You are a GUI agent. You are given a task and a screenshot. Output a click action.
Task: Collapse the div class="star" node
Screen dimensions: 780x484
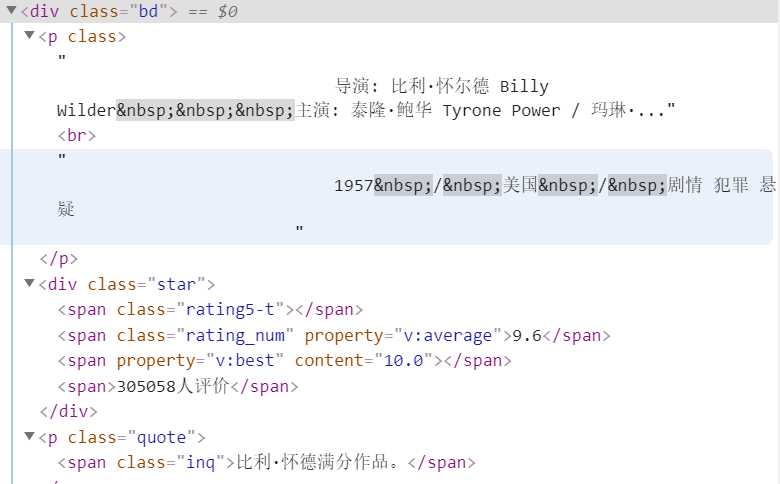(x=29, y=283)
